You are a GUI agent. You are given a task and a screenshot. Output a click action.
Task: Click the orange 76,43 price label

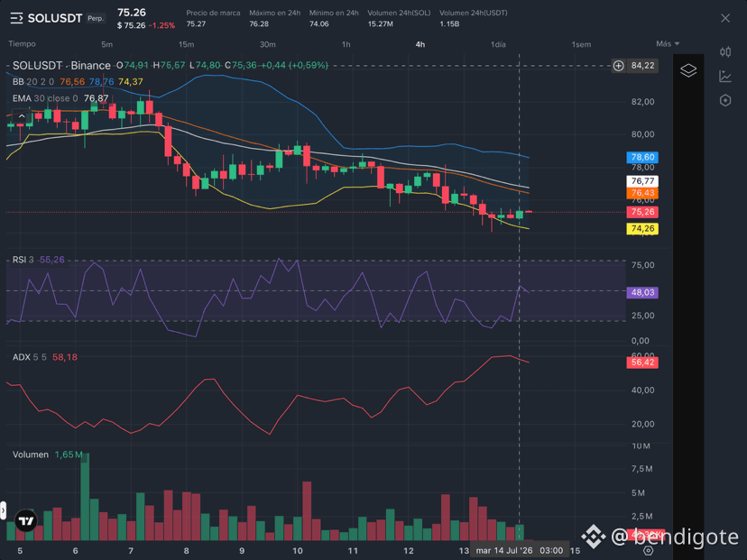(642, 193)
